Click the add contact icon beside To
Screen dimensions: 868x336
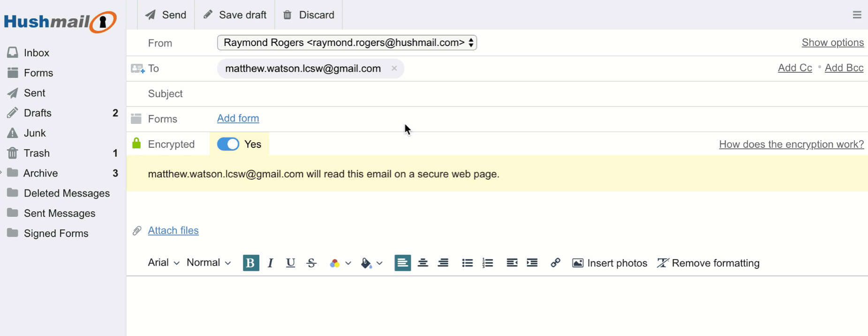click(x=137, y=69)
